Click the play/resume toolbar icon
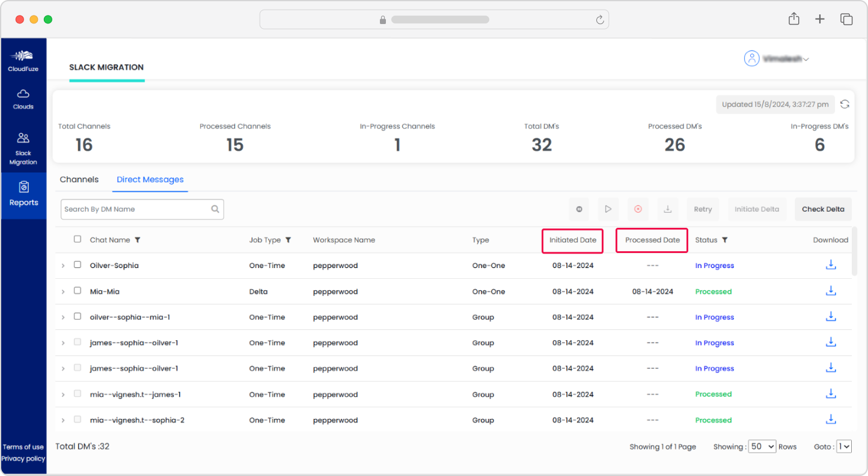The height and width of the screenshot is (476, 868). 608,209
